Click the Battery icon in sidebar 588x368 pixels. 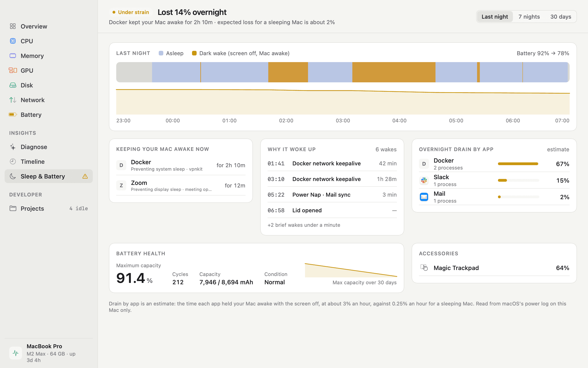tap(13, 114)
